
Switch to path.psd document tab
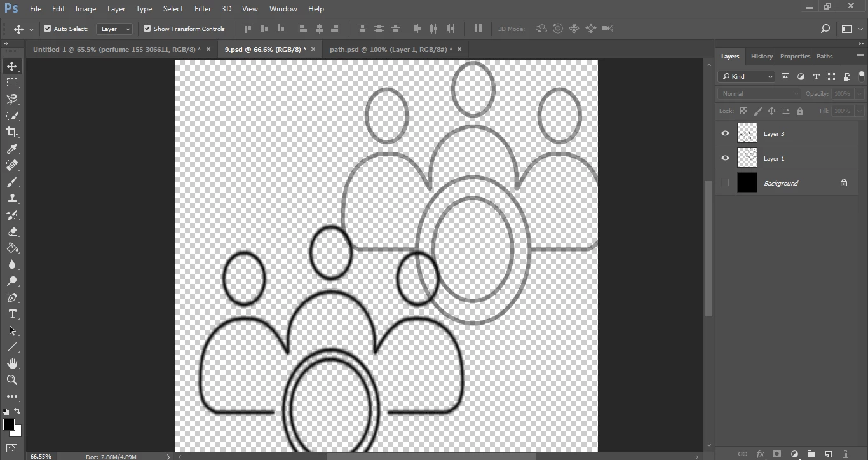click(391, 49)
